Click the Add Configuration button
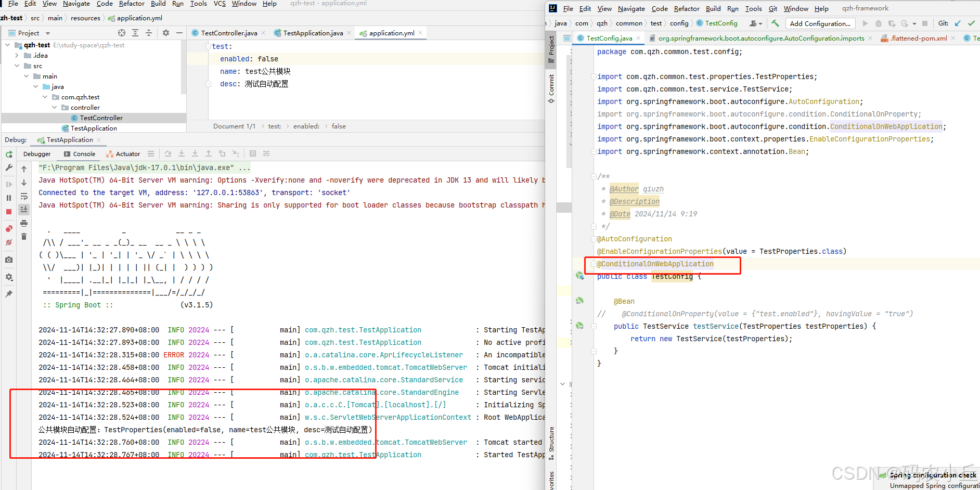This screenshot has width=980, height=490. (820, 23)
